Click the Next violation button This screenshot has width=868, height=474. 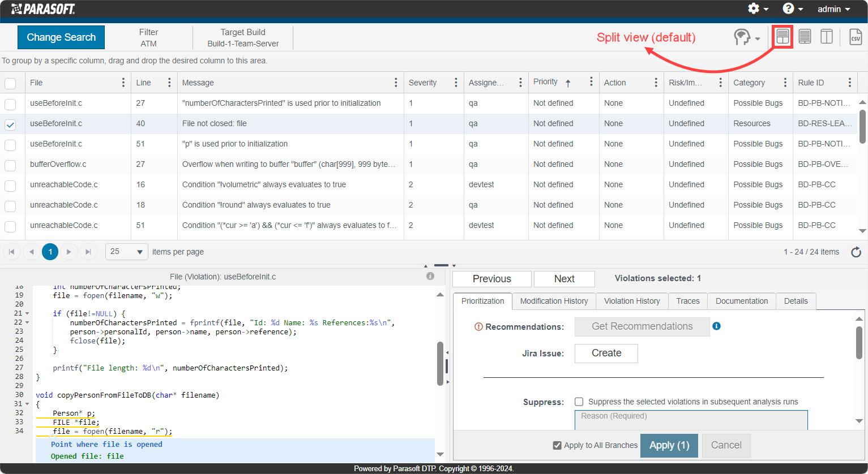565,279
